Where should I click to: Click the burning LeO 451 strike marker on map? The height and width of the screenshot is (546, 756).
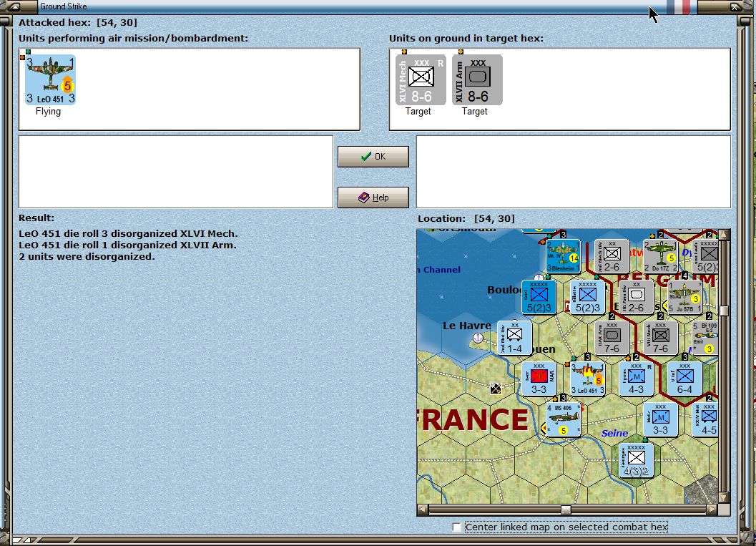coord(586,378)
